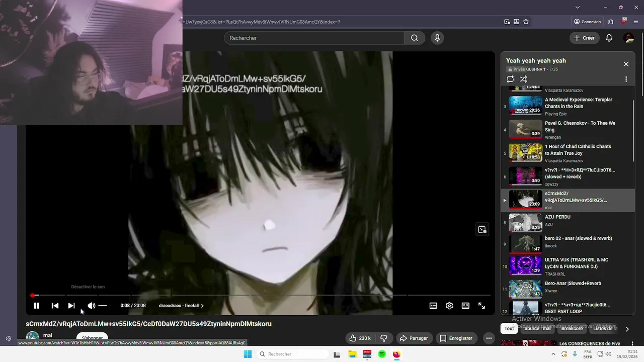This screenshot has height=362, width=644.
Task: Select Bero-Anar |Slowed+Reverb by Xiwren
Action: coord(568,288)
